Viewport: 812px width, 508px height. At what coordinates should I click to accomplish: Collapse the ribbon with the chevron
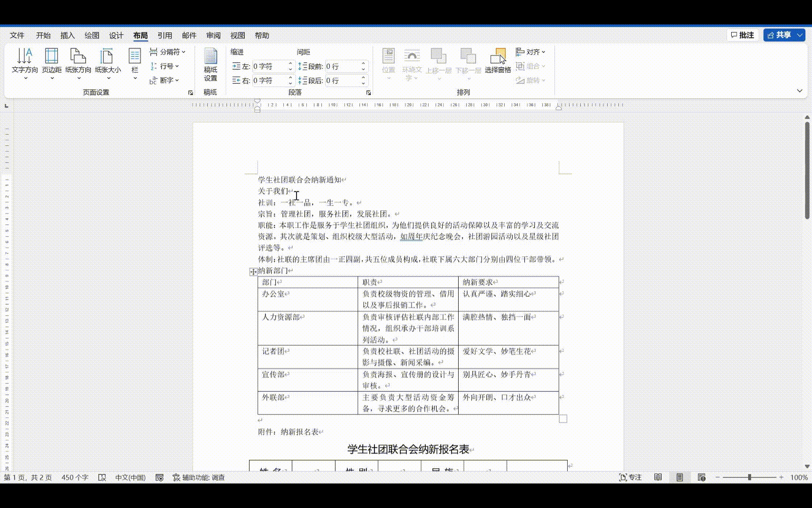click(x=800, y=91)
